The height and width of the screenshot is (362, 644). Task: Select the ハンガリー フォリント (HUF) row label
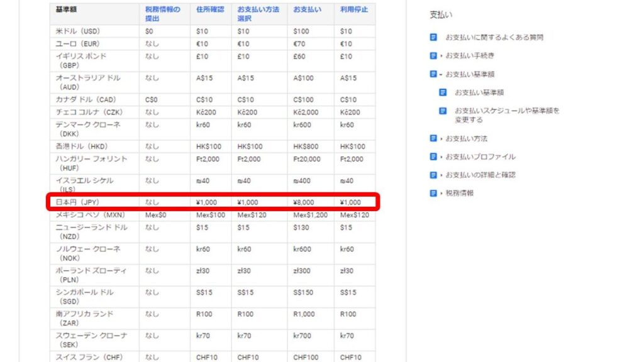[91, 163]
